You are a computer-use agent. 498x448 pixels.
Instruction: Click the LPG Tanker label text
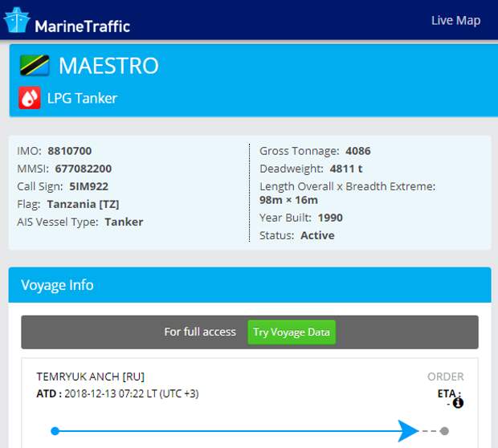pyautogui.click(x=82, y=98)
